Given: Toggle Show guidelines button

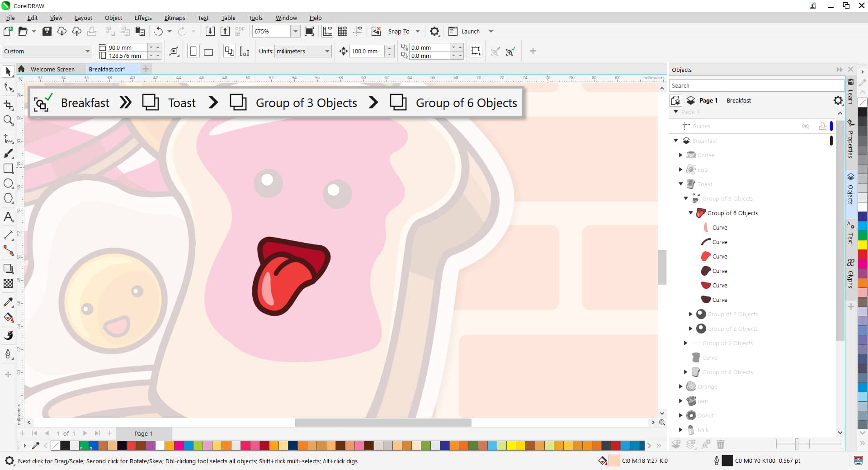Looking at the screenshot, I should click(358, 31).
